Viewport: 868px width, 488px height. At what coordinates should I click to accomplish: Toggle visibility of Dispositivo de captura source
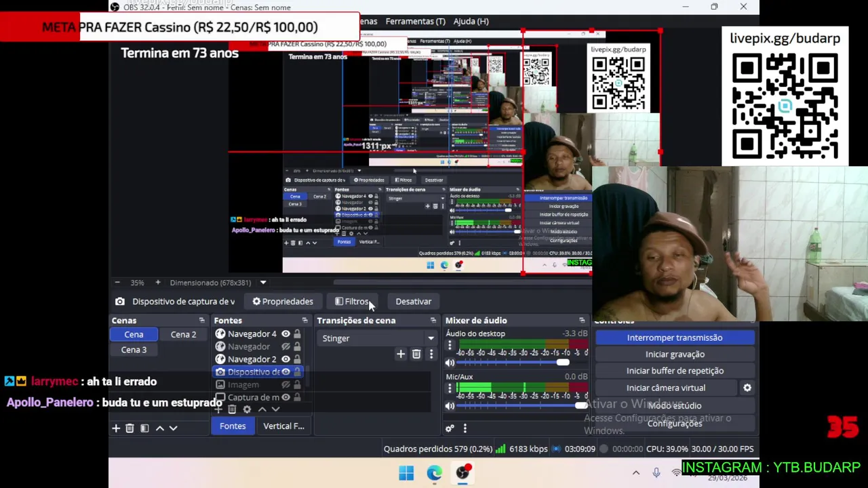(x=285, y=372)
